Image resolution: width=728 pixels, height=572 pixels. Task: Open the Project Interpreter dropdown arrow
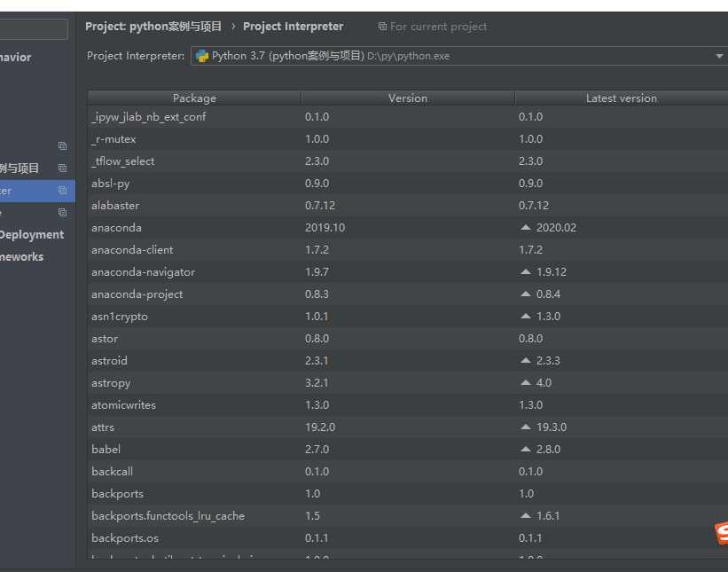pos(719,56)
